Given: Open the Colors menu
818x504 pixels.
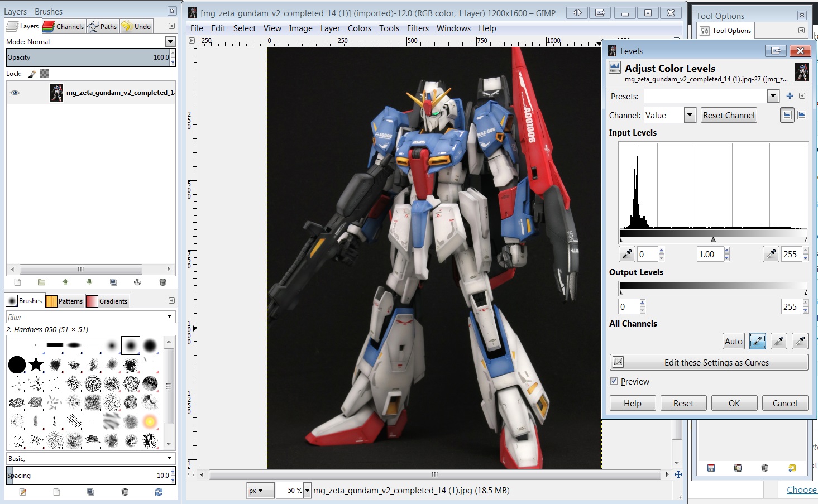Looking at the screenshot, I should pos(359,28).
